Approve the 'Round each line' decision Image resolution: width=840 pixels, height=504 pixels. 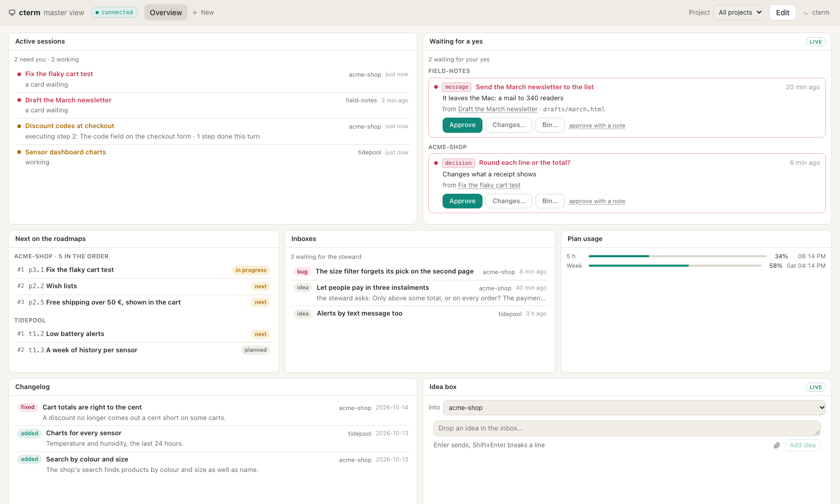[463, 201]
